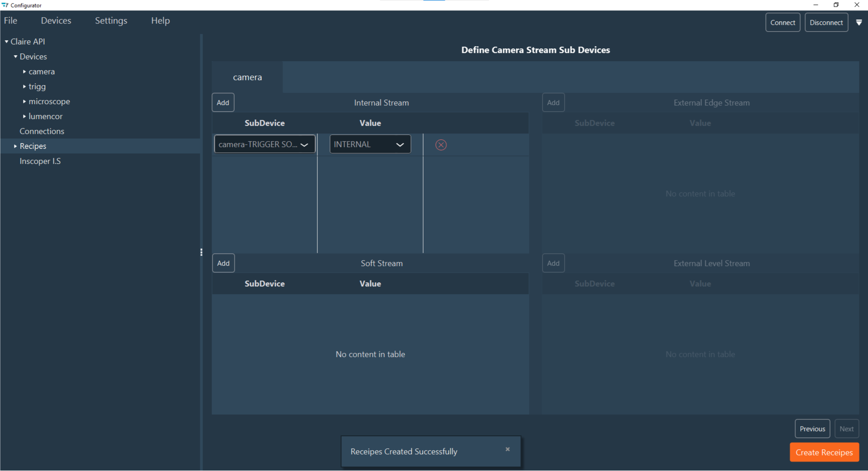Add a row to the Internal Stream table
Viewport: 868px width, 471px height.
click(223, 103)
